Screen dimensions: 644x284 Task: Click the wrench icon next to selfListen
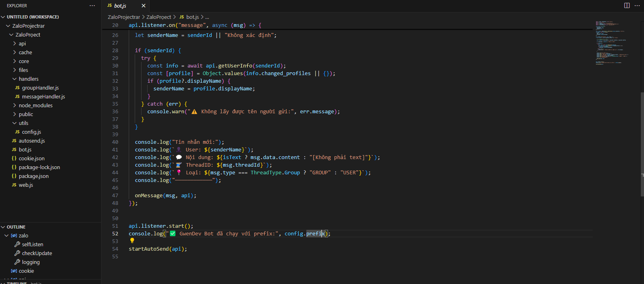(x=17, y=244)
